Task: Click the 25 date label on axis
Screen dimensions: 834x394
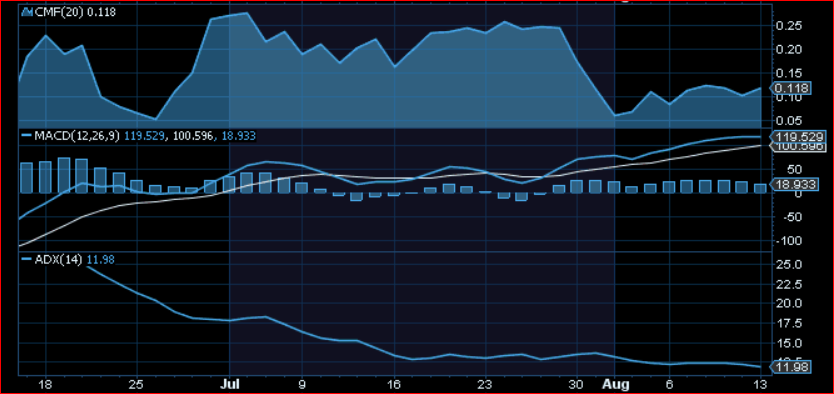Action: (x=137, y=384)
